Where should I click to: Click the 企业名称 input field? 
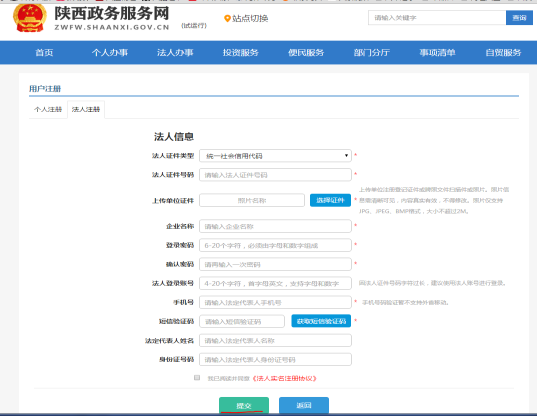pos(275,226)
